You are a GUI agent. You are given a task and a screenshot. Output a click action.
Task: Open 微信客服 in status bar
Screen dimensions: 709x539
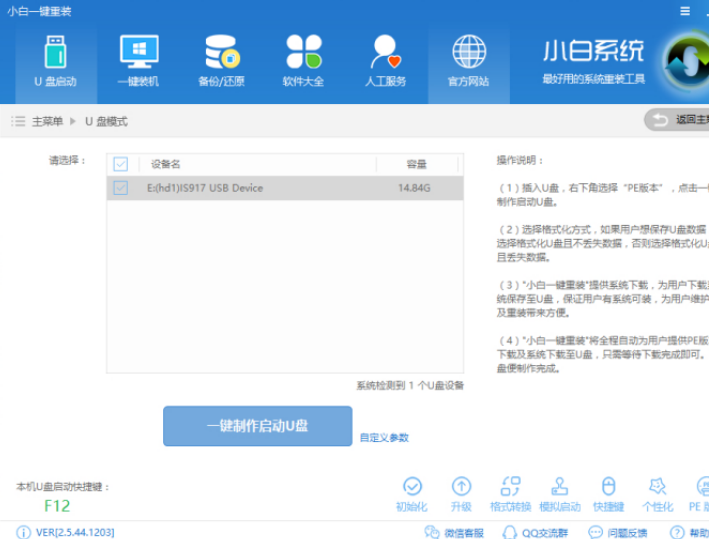tap(454, 533)
